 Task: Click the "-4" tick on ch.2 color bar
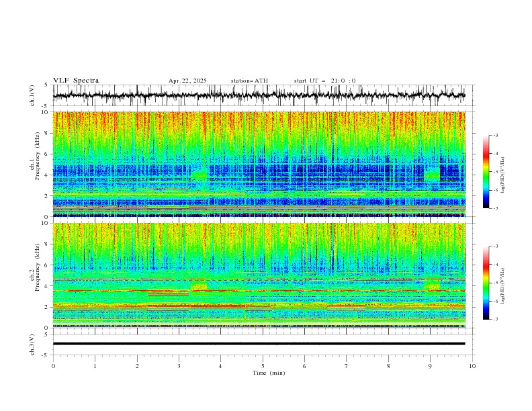pos(495,265)
